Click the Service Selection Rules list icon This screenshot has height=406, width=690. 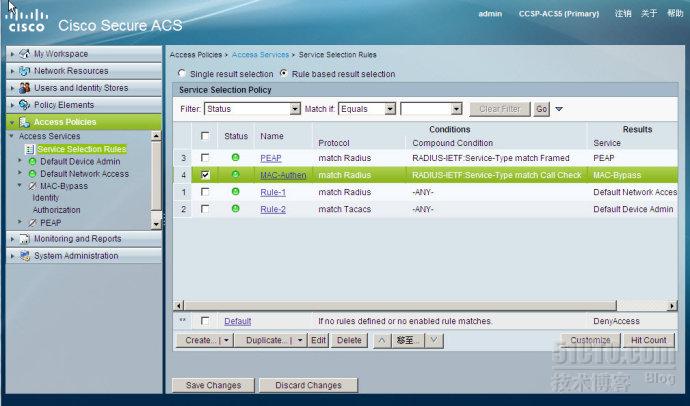[29, 150]
